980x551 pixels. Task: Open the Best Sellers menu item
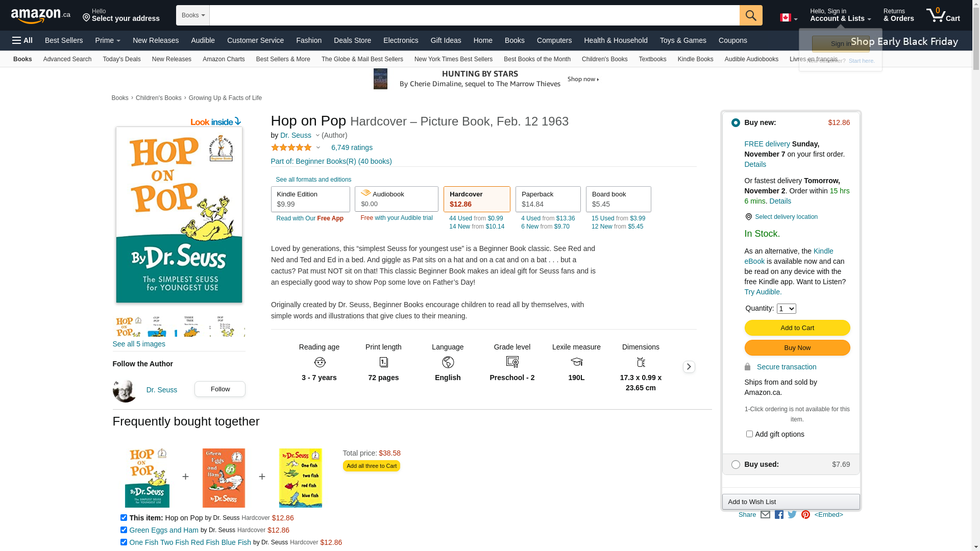pyautogui.click(x=64, y=40)
